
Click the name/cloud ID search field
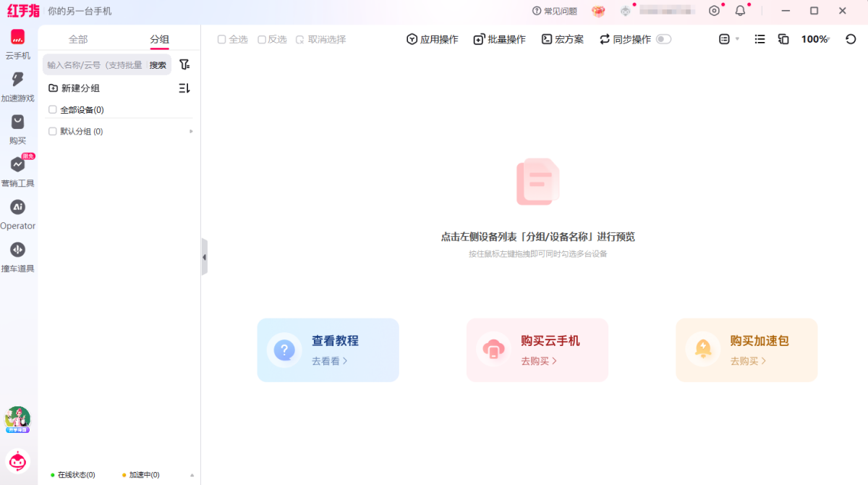coord(95,65)
